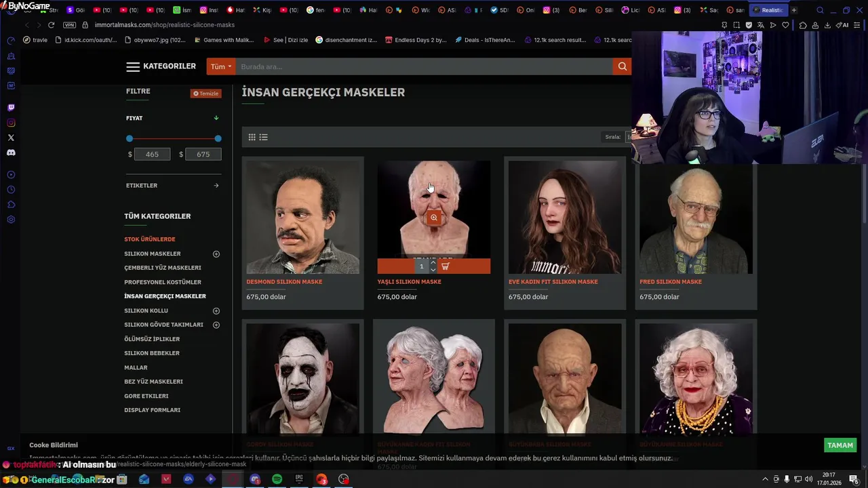Select Çemberli Yüz Maskeleri category
868x488 pixels.
[x=163, y=268]
